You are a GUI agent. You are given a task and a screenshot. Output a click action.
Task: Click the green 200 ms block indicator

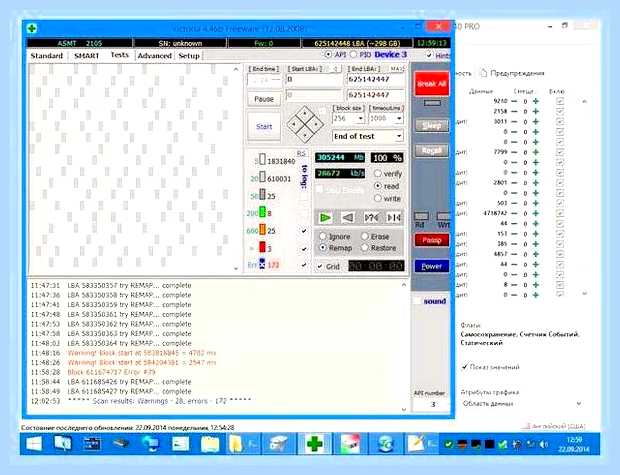(x=262, y=212)
